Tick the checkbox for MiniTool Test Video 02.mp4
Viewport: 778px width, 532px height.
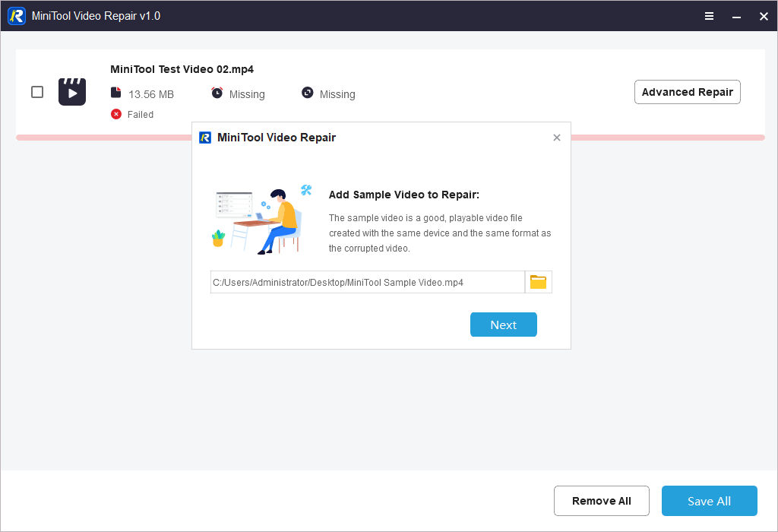[x=37, y=92]
